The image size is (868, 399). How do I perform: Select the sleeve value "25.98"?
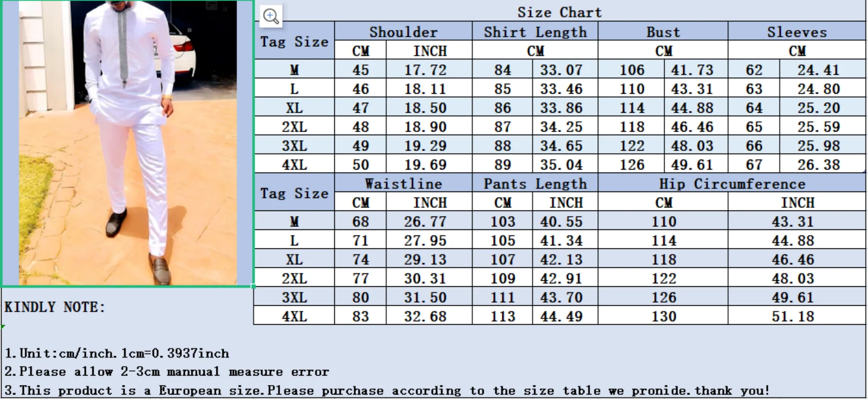point(818,146)
